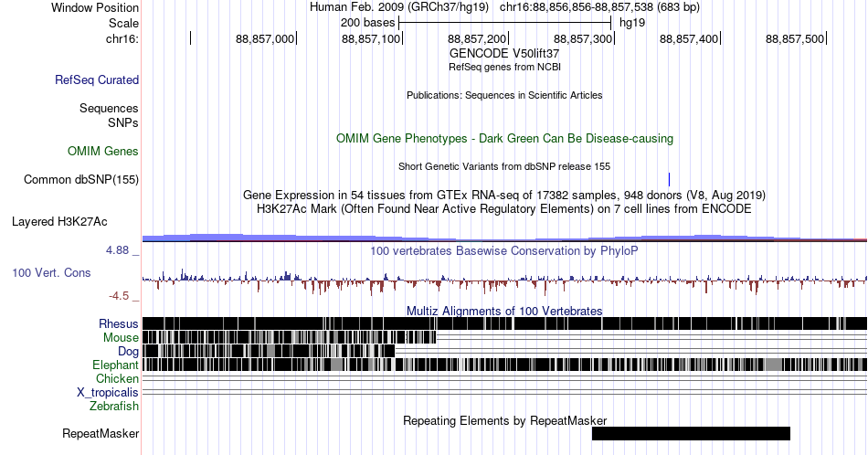868x455 pixels.
Task: Select the Common dbSNP(155) track label
Action: [x=81, y=179]
